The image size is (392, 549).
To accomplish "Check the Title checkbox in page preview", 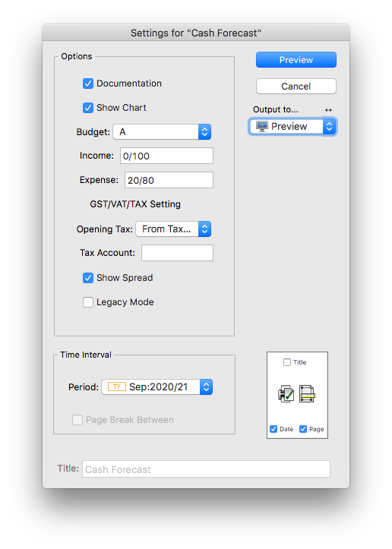I will [x=287, y=362].
